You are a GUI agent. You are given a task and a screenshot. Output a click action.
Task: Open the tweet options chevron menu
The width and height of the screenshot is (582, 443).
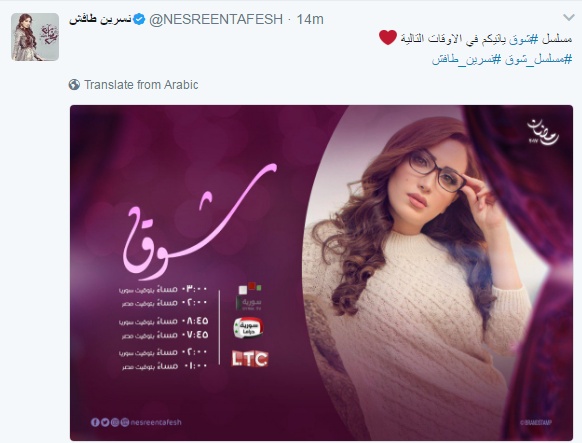[x=568, y=17]
